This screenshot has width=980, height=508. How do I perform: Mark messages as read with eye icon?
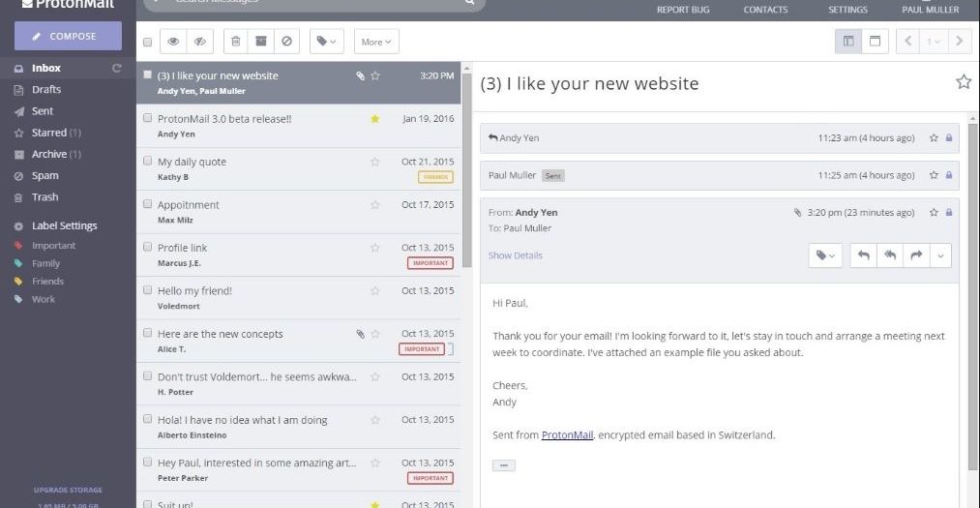click(x=173, y=42)
